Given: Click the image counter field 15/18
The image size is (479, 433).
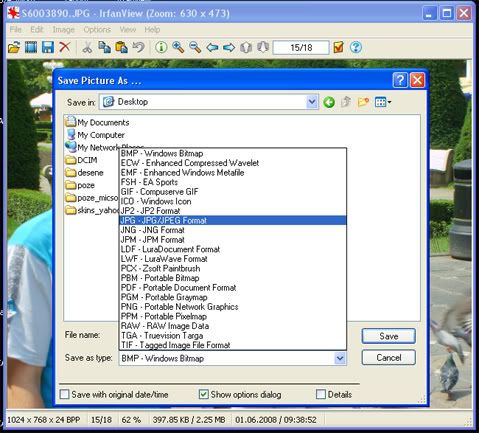Looking at the screenshot, I should (301, 47).
